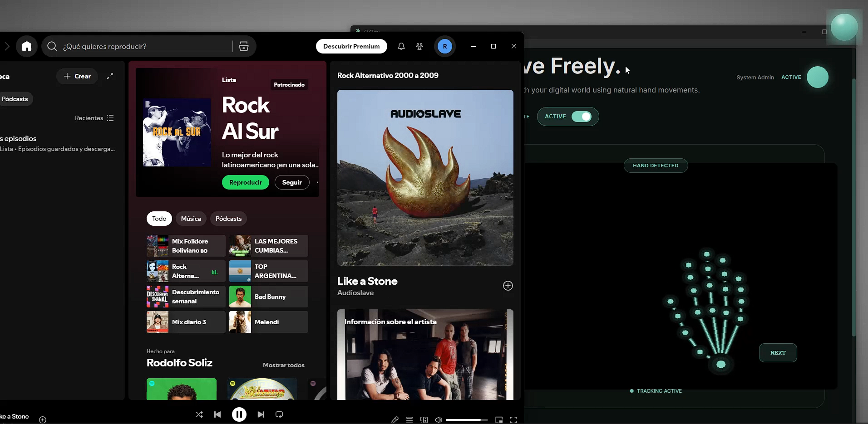The image size is (868, 424).
Task: Toggle repeat in the playback bar
Action: pos(279,414)
